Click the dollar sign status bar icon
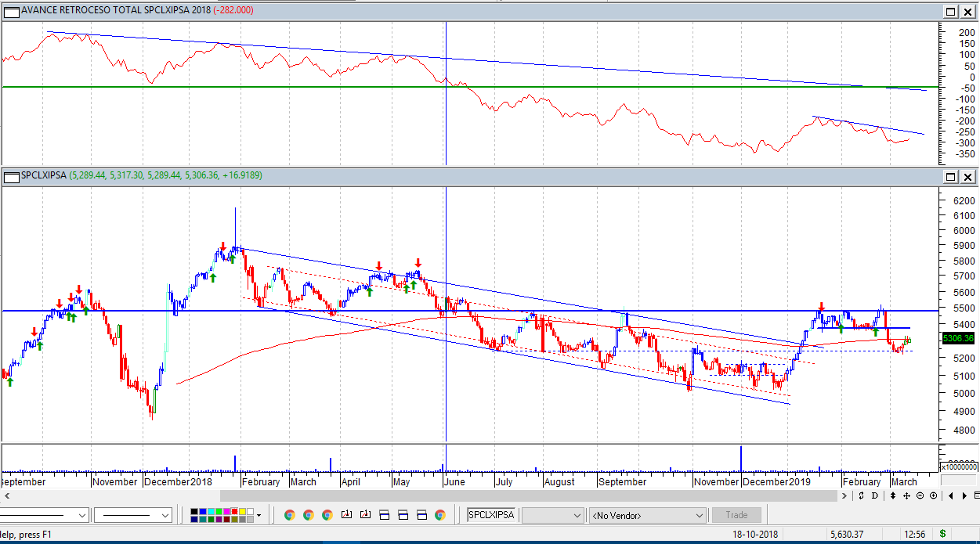The height and width of the screenshot is (544, 980). [x=942, y=535]
